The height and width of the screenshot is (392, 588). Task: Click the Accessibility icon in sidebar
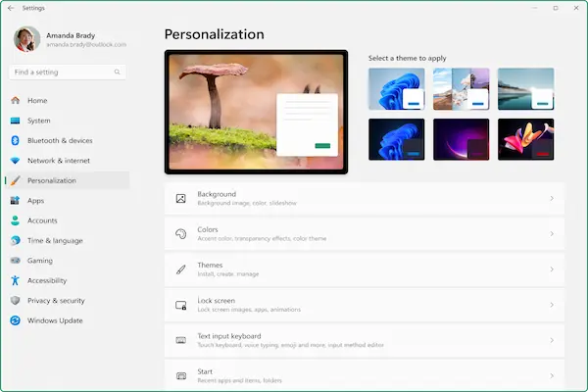(15, 280)
